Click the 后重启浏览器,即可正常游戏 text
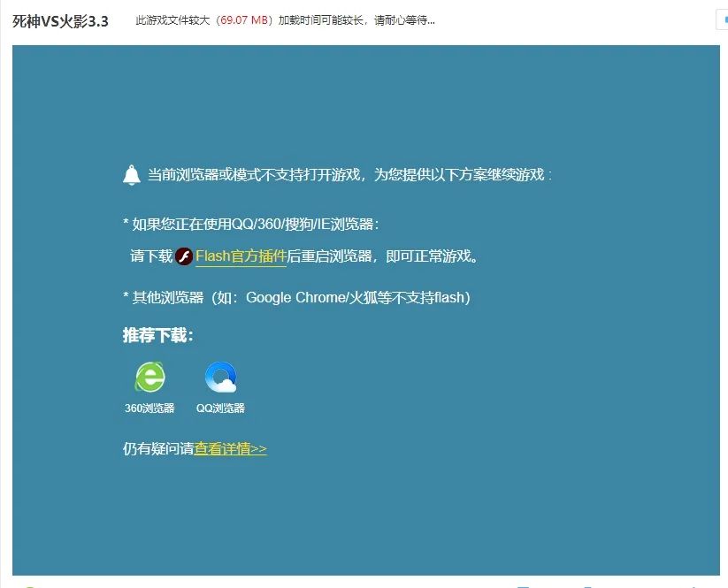 pyautogui.click(x=383, y=256)
